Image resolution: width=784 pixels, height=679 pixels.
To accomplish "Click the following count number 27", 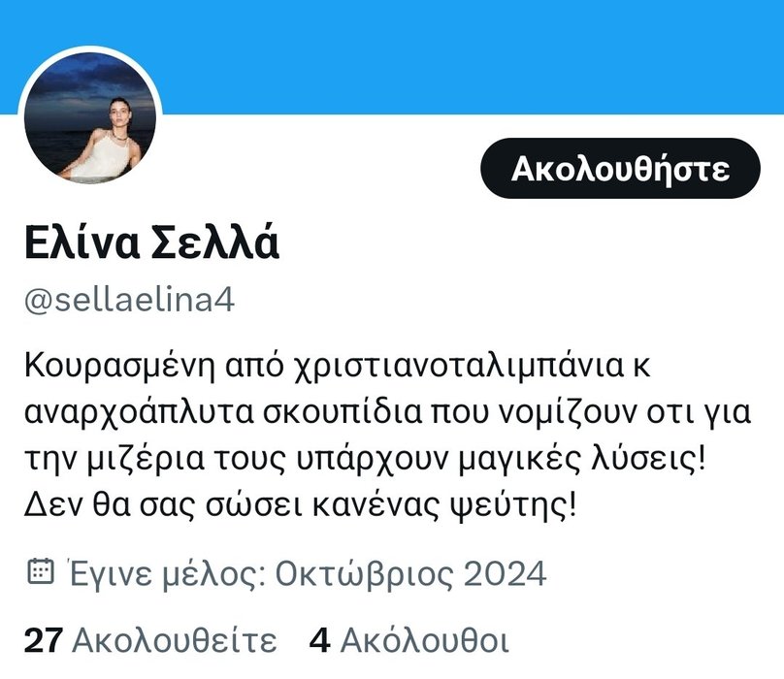I will point(44,640).
